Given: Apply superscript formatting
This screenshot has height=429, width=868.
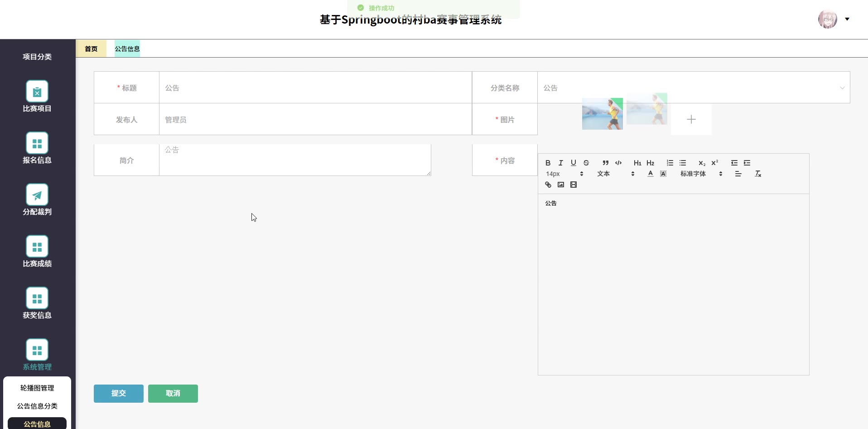Looking at the screenshot, I should point(714,163).
